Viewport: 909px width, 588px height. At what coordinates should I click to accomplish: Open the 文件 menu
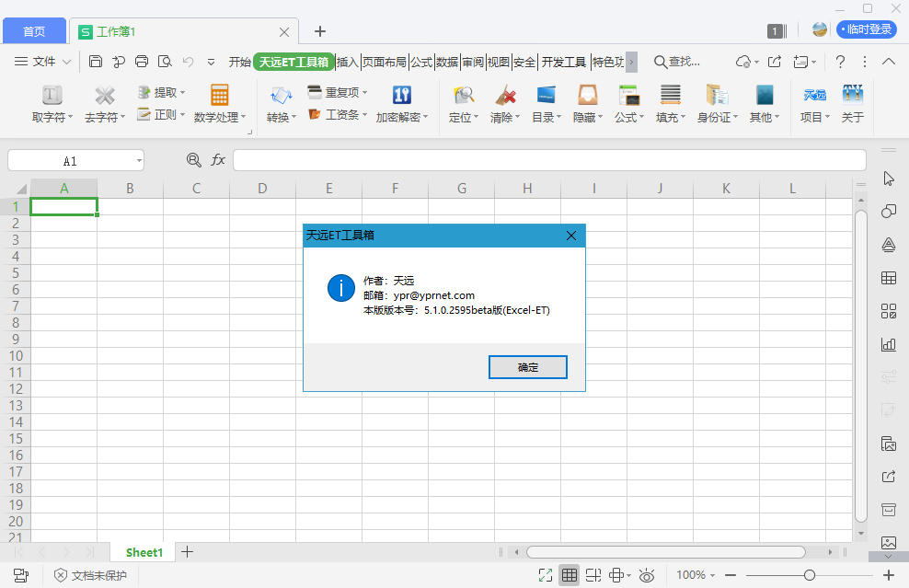[x=43, y=62]
